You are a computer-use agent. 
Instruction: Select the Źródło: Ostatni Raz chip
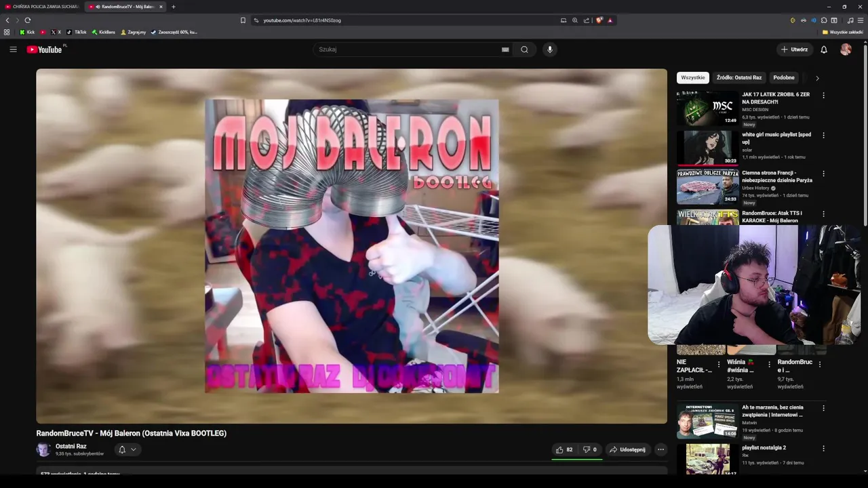[x=739, y=77]
